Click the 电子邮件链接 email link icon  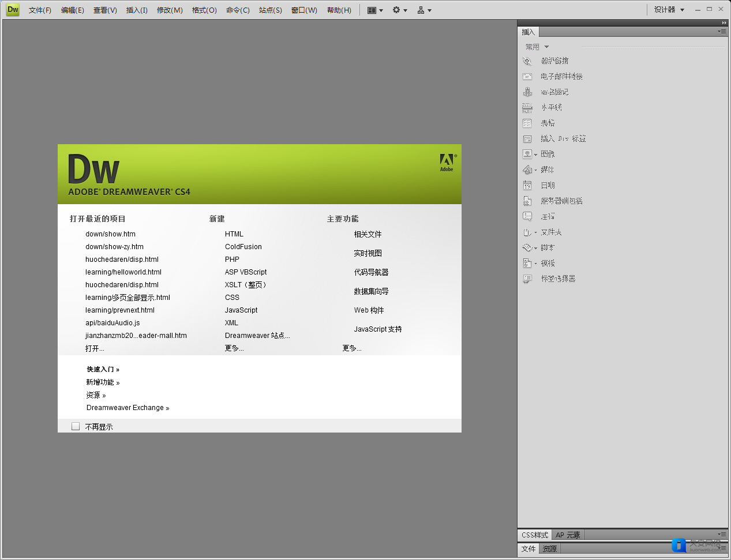(527, 76)
